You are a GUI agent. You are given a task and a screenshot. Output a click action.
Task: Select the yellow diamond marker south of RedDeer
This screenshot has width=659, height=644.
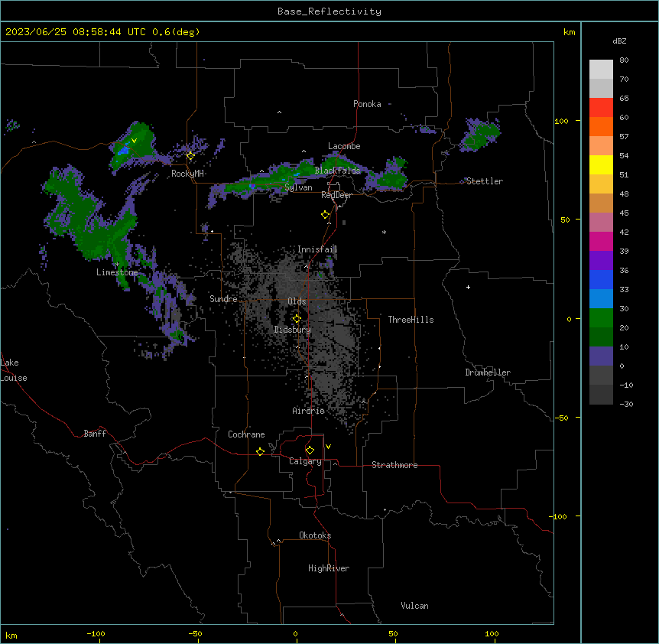tap(325, 214)
